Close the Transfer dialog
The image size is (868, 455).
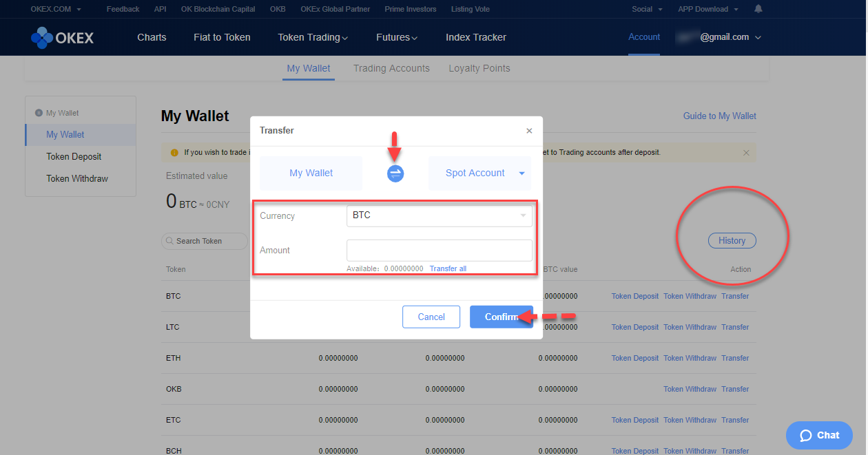click(529, 131)
